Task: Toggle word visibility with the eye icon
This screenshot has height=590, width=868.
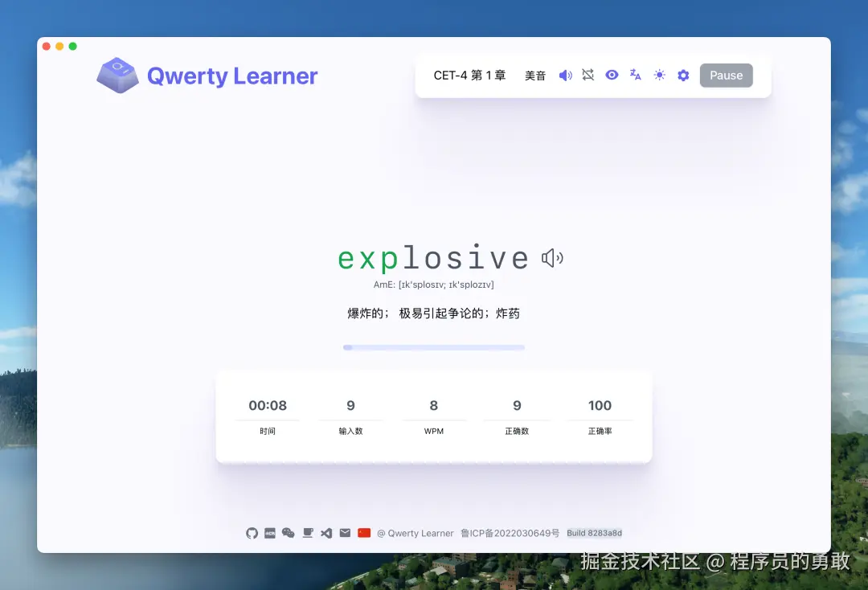Action: pos(612,75)
